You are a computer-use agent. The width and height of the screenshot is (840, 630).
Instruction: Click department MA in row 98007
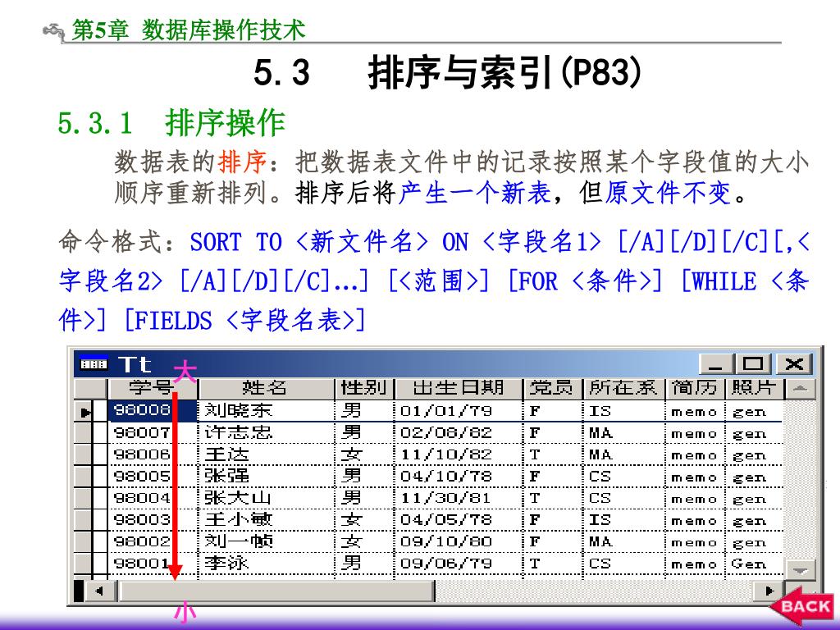click(600, 433)
